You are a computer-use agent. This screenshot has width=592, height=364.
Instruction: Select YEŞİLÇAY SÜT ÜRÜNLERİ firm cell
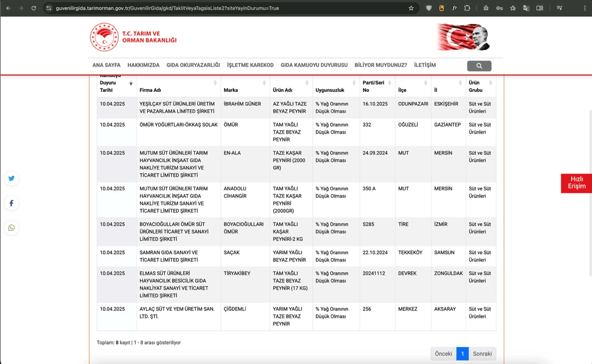tap(179, 108)
